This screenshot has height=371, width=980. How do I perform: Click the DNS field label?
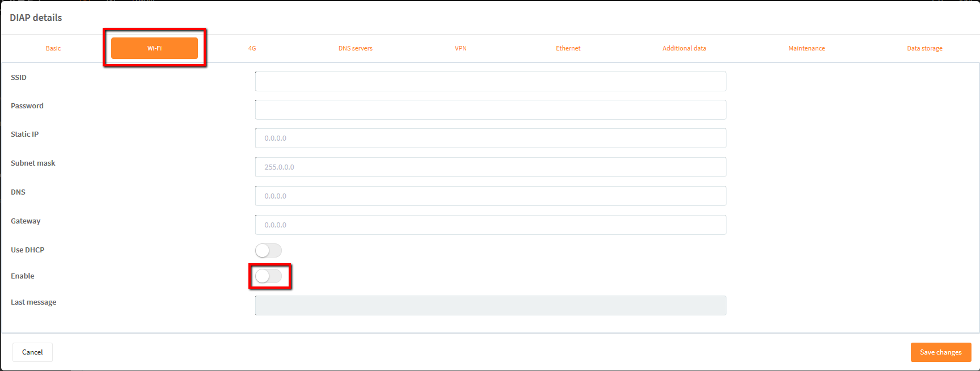coord(18,192)
